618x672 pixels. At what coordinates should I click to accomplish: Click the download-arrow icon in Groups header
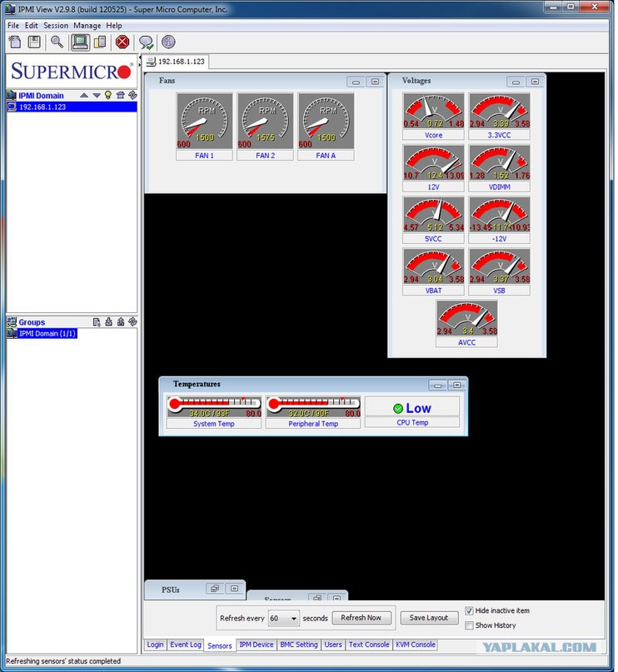[x=109, y=322]
